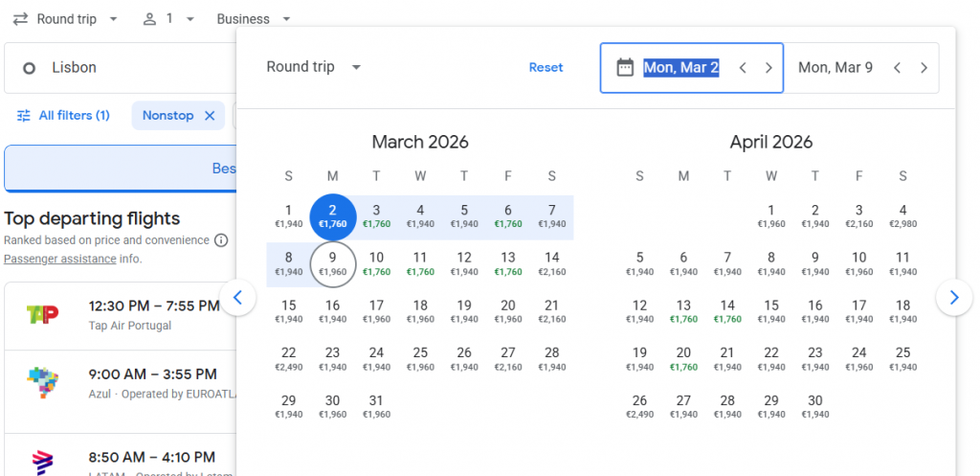Show next months in calendar
This screenshot has height=476, width=980.
click(x=954, y=298)
